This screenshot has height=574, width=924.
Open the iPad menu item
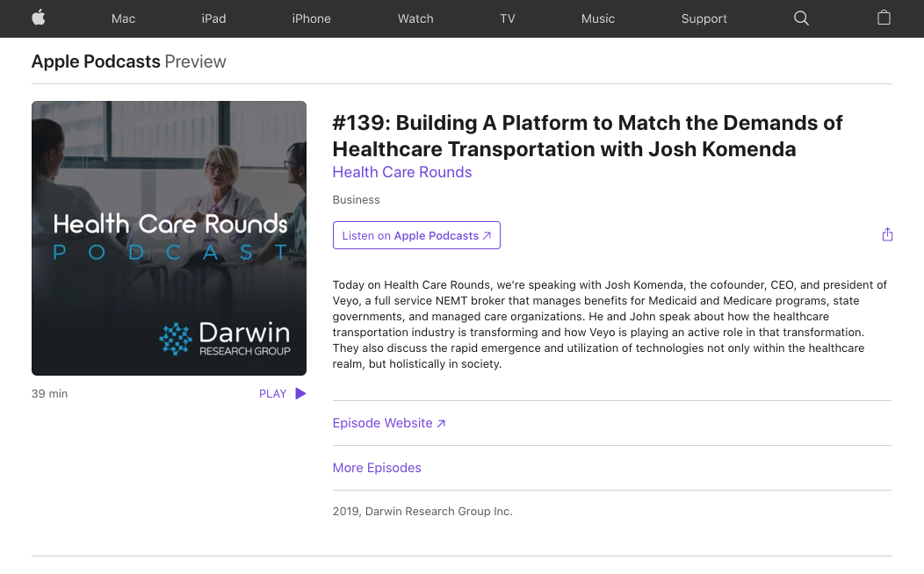pyautogui.click(x=214, y=18)
